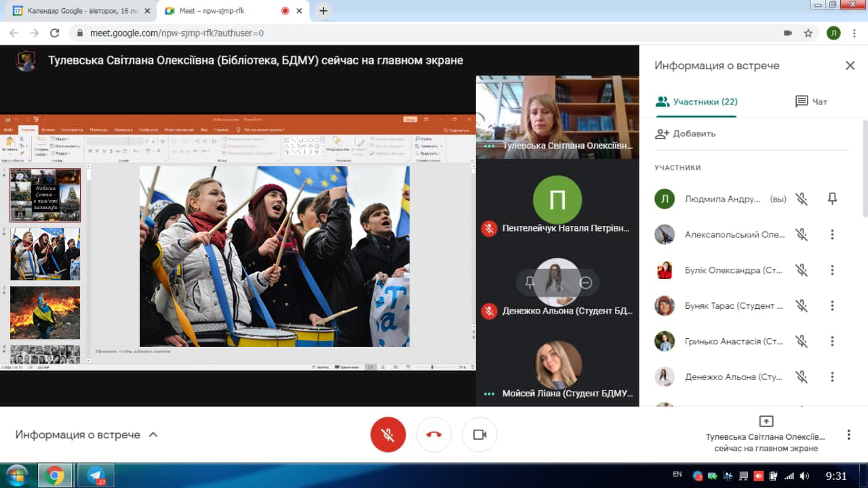Select the 'Участники (22)' tab
Viewport: 868px width, 488px height.
(696, 102)
